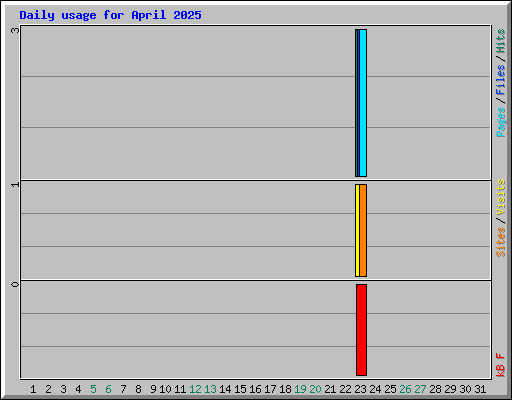Click day label '14' on the x-axis
Screen dimensions: 512x400
click(225, 389)
